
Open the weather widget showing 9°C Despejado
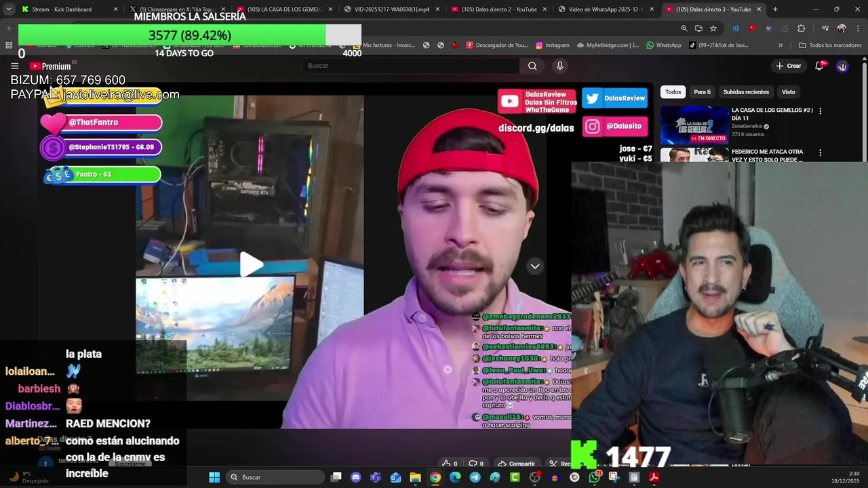point(27,477)
